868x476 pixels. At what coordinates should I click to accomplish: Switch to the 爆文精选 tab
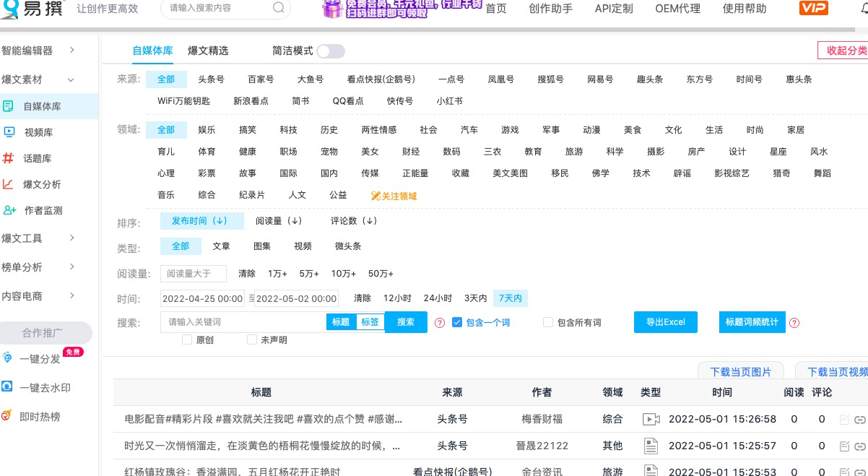[x=208, y=51]
